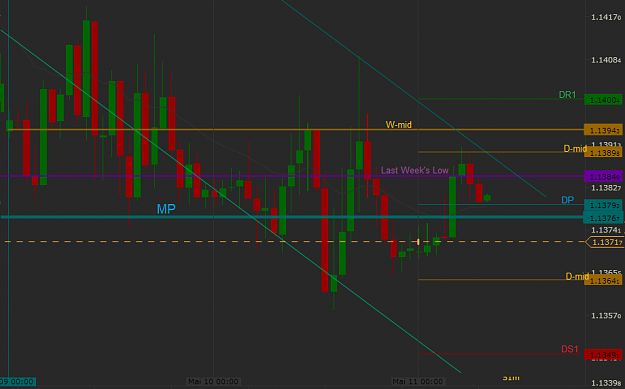Click the 1.1382 price axis value
The height and width of the screenshot is (389, 625).
[x=606, y=188]
